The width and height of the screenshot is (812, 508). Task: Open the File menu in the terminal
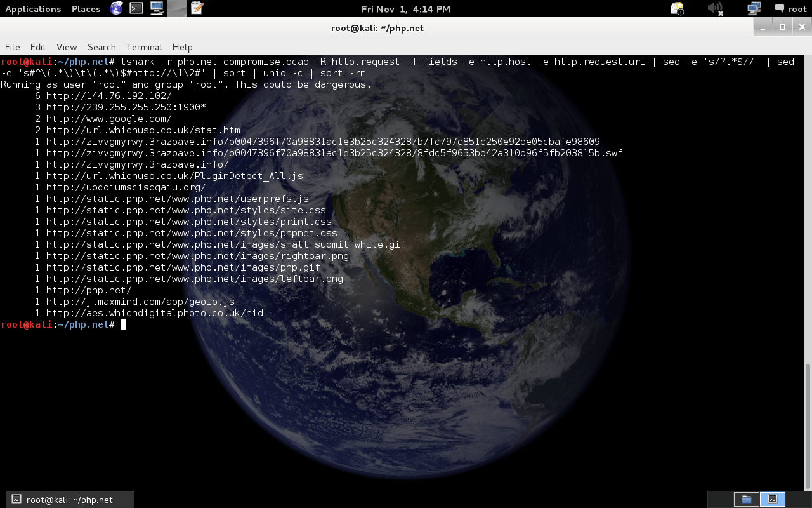pyautogui.click(x=13, y=47)
